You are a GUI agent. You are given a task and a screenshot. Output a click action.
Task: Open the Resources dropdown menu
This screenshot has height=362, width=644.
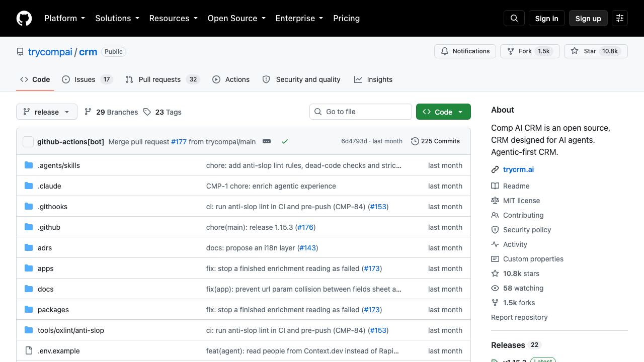coord(174,18)
